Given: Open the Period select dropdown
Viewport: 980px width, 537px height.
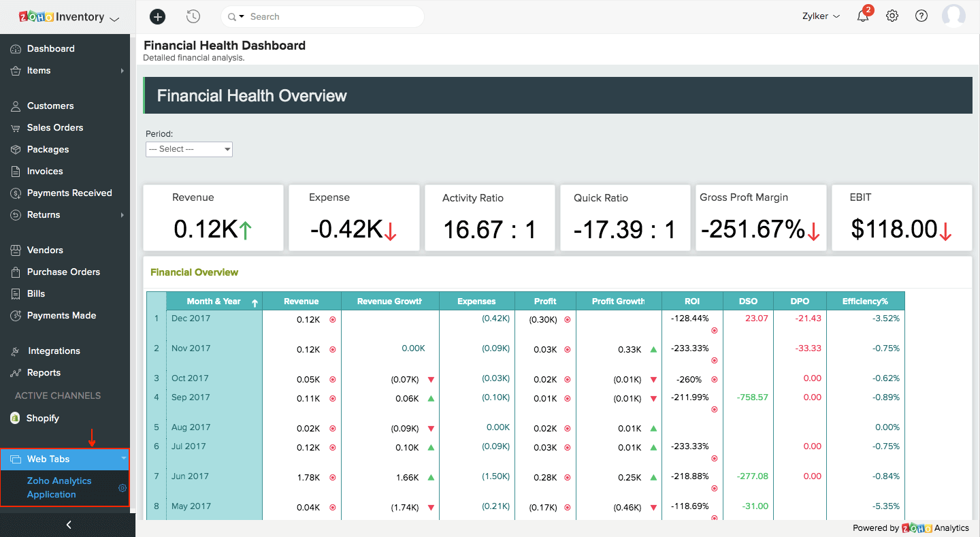Looking at the screenshot, I should coord(189,149).
